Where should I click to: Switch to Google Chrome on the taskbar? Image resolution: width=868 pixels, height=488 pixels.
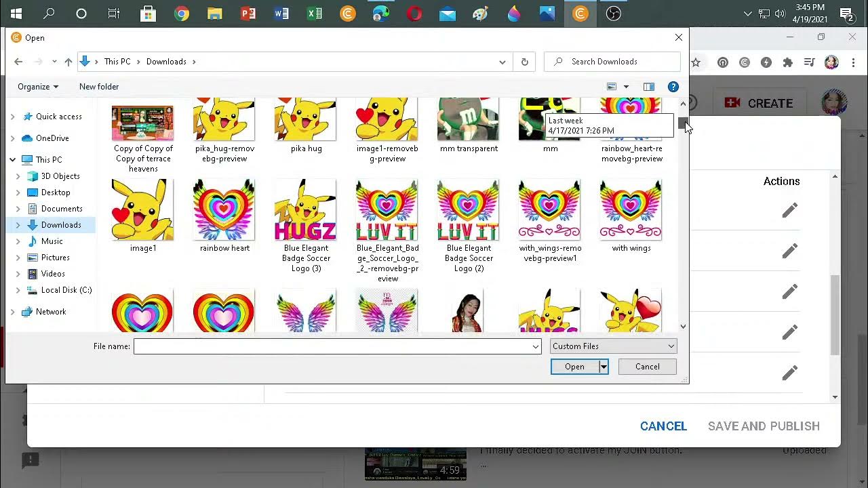181,14
